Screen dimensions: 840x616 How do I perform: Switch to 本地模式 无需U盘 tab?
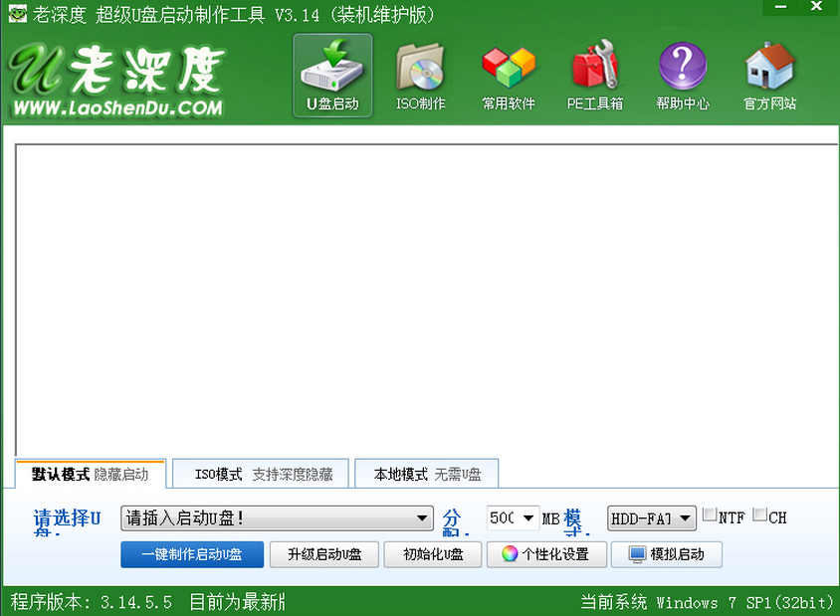(427, 474)
